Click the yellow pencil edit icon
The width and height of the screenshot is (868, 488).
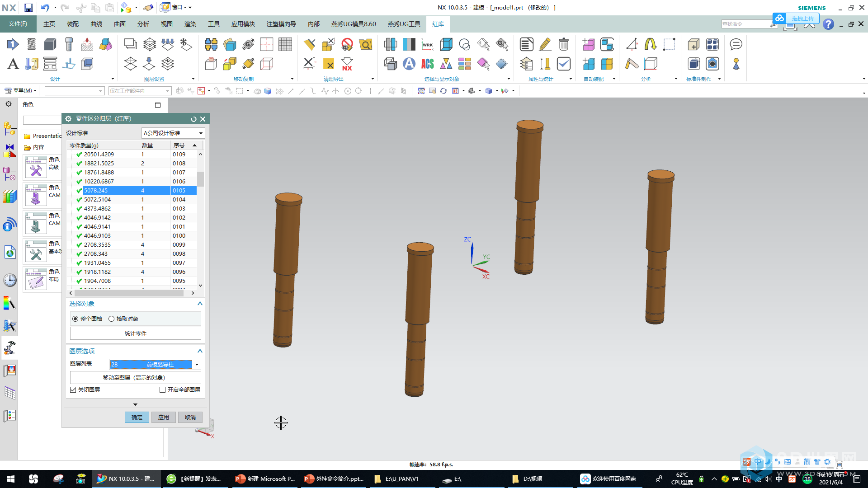coord(545,44)
